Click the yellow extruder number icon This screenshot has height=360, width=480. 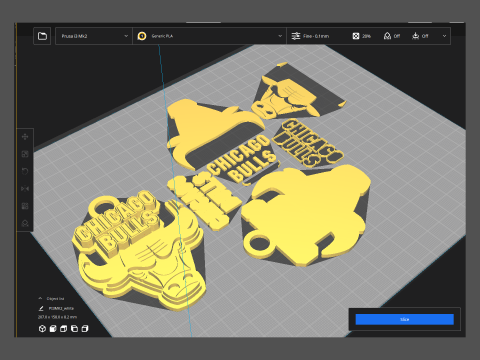142,36
